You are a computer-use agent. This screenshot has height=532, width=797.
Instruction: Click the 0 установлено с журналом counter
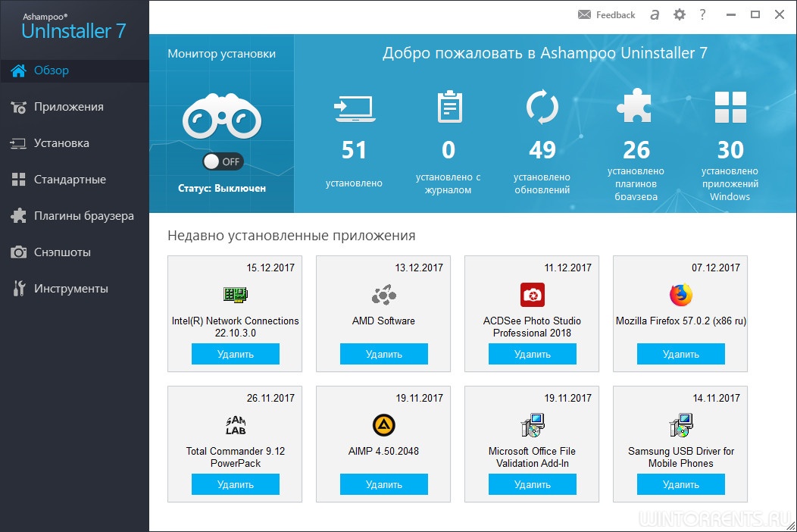449,167
